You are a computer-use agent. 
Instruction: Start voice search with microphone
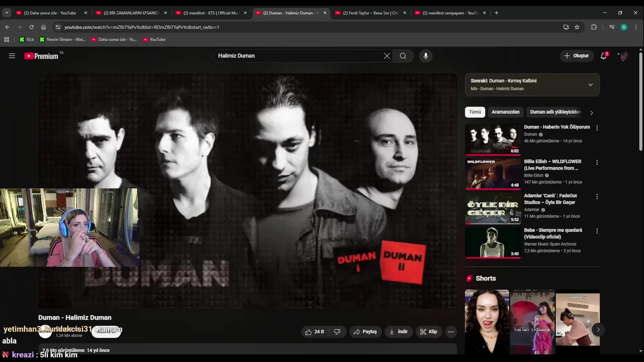[426, 56]
